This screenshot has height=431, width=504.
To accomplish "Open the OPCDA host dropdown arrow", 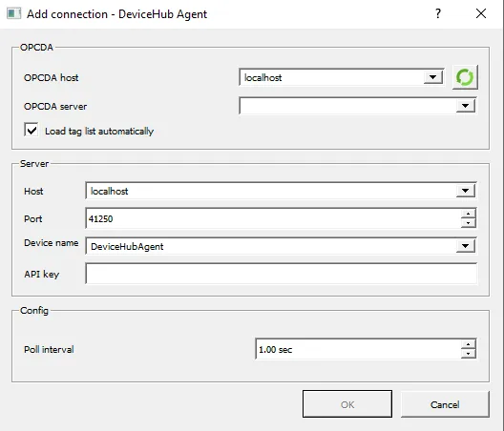I will click(x=433, y=77).
